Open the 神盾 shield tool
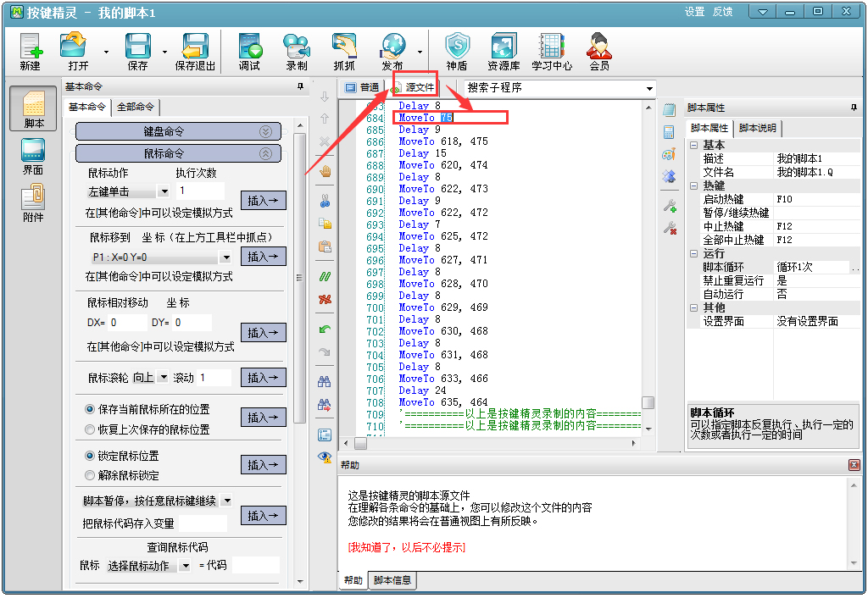This screenshot has height=598, width=868. coord(457,52)
